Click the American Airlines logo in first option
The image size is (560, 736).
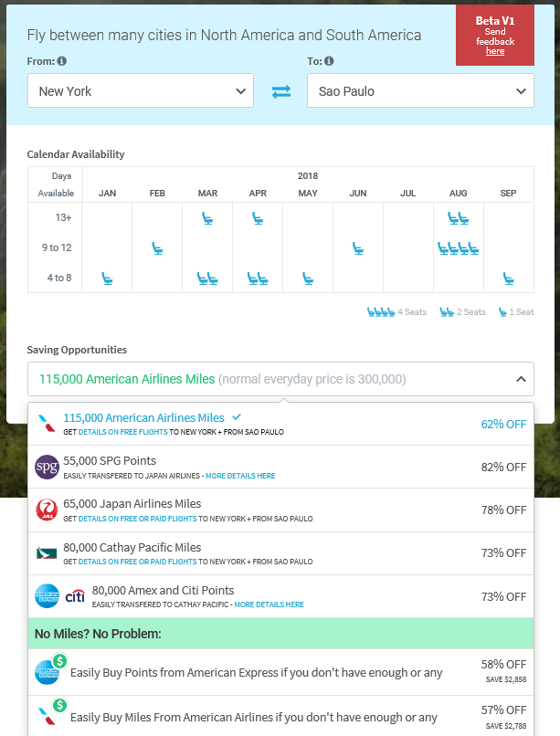(x=47, y=424)
